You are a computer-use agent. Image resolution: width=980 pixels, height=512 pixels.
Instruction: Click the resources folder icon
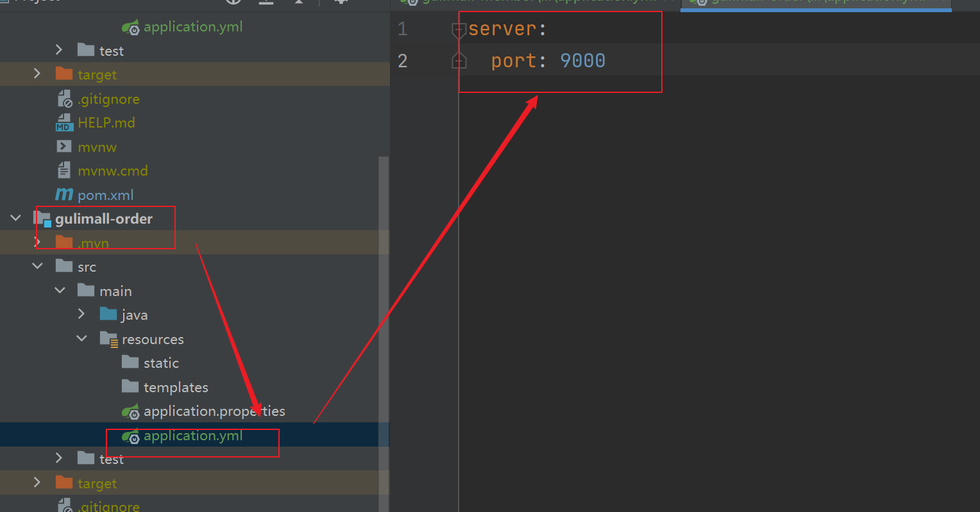tap(108, 339)
